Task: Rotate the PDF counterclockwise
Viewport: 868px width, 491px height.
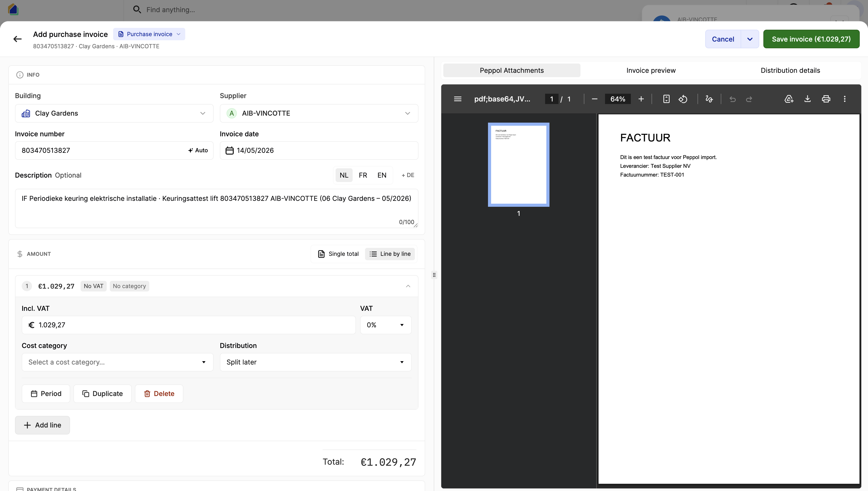Action: point(683,99)
